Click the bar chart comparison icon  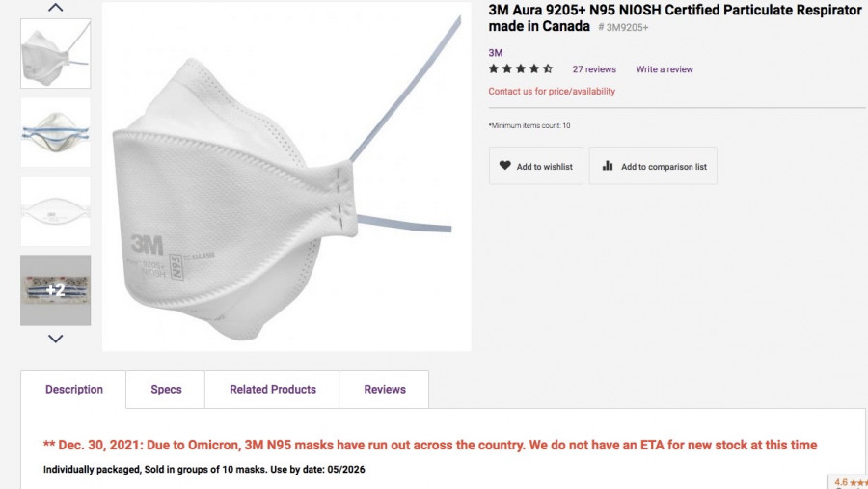608,166
